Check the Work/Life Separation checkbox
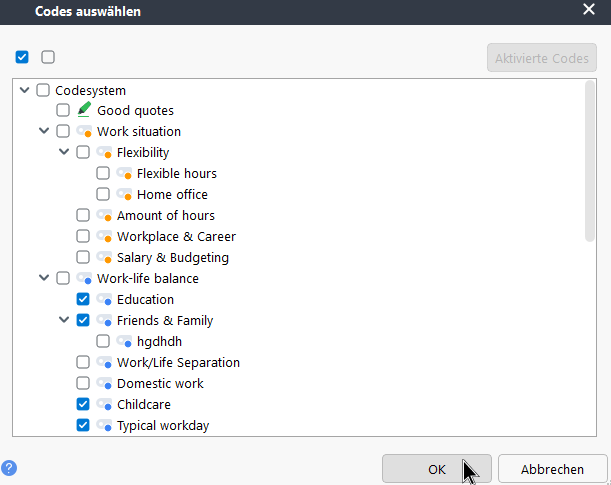 coord(83,363)
